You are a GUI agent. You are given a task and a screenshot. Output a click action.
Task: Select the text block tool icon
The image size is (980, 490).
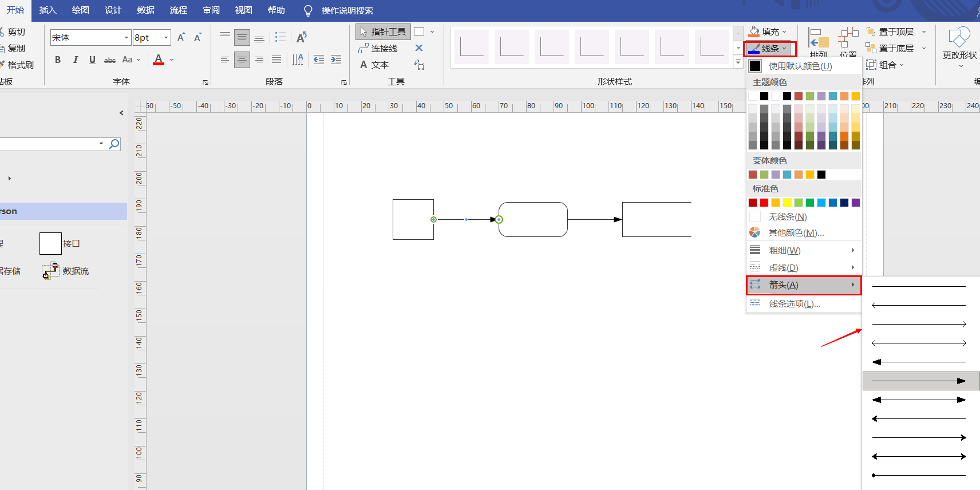(x=419, y=65)
